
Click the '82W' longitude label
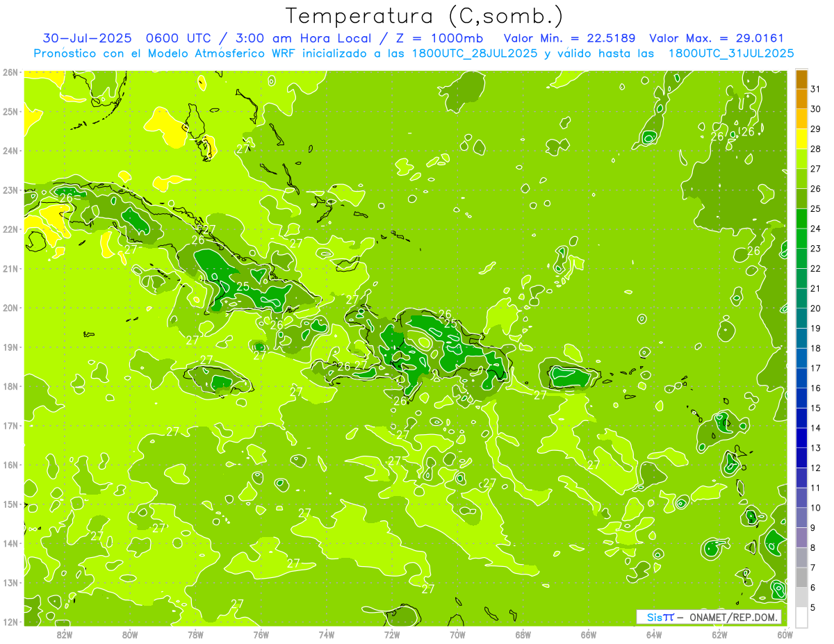coord(64,634)
